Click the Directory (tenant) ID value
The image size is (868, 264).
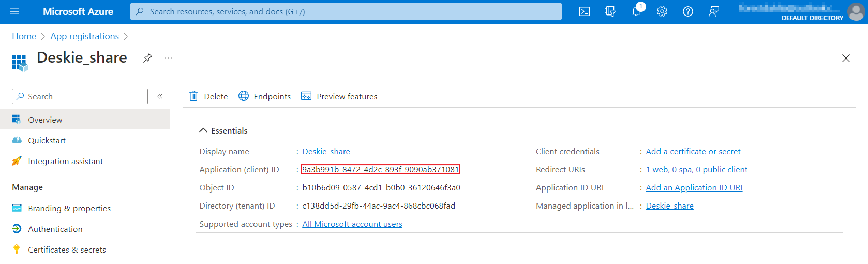click(x=379, y=206)
